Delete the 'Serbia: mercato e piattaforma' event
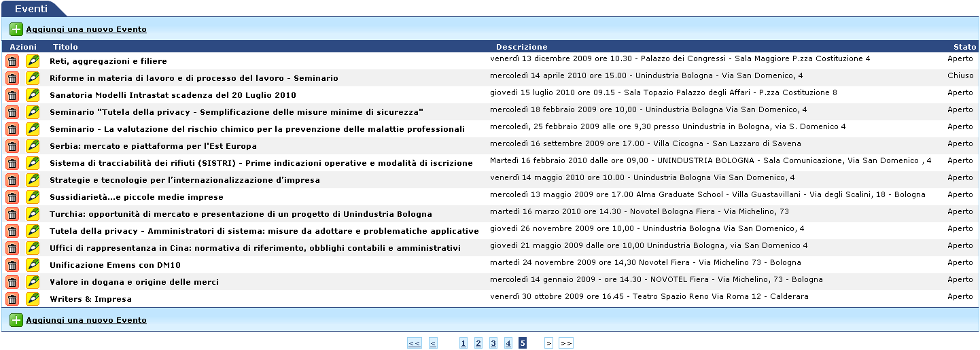Image resolution: width=980 pixels, height=350 pixels. pos(12,146)
